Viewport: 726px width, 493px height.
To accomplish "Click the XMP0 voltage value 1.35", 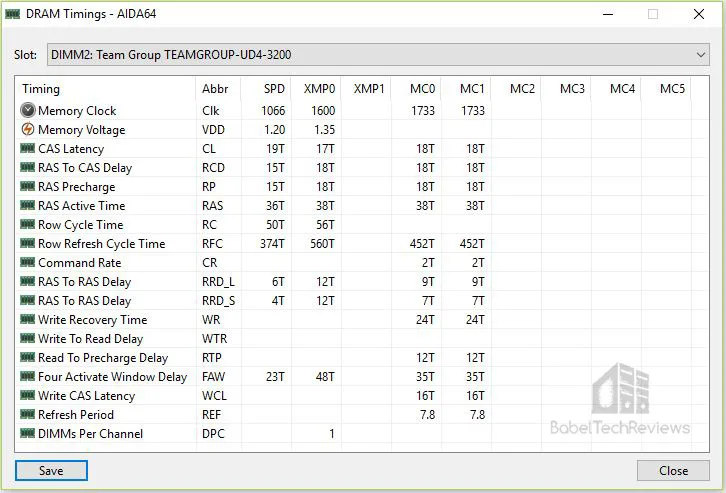I will pos(324,130).
